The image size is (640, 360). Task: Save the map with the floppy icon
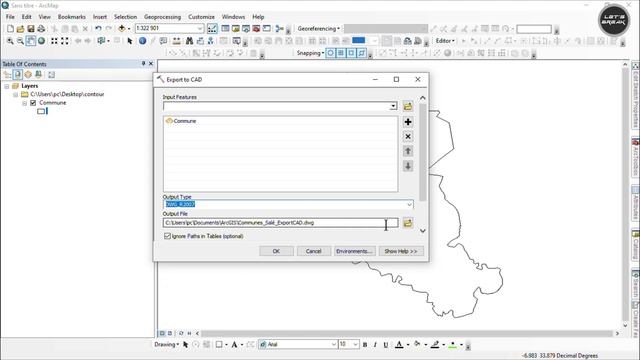[x=31, y=29]
